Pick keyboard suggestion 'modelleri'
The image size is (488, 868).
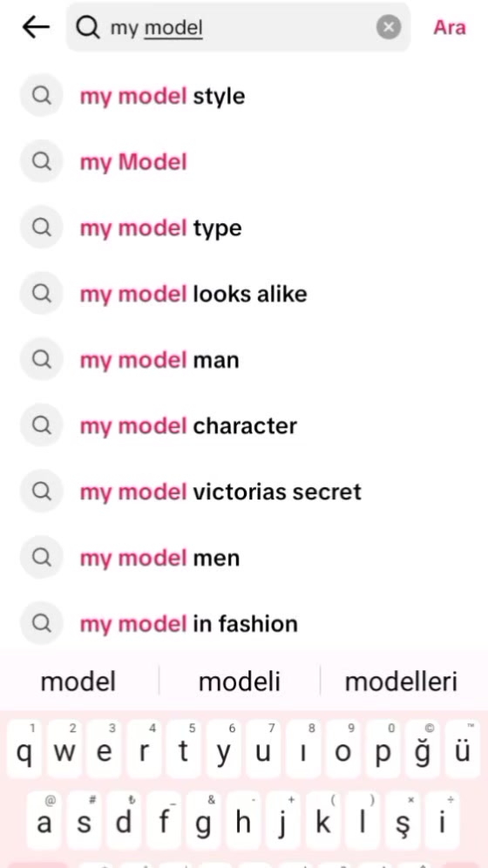(401, 682)
